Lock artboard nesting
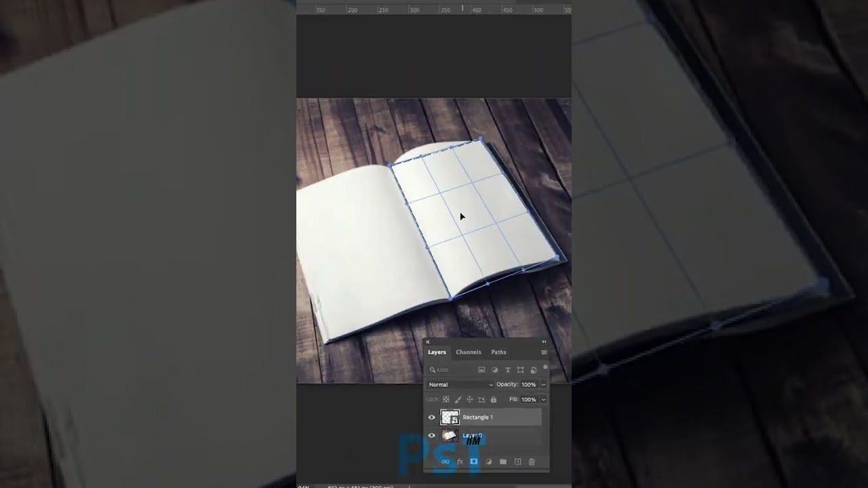This screenshot has width=868, height=488. click(481, 400)
